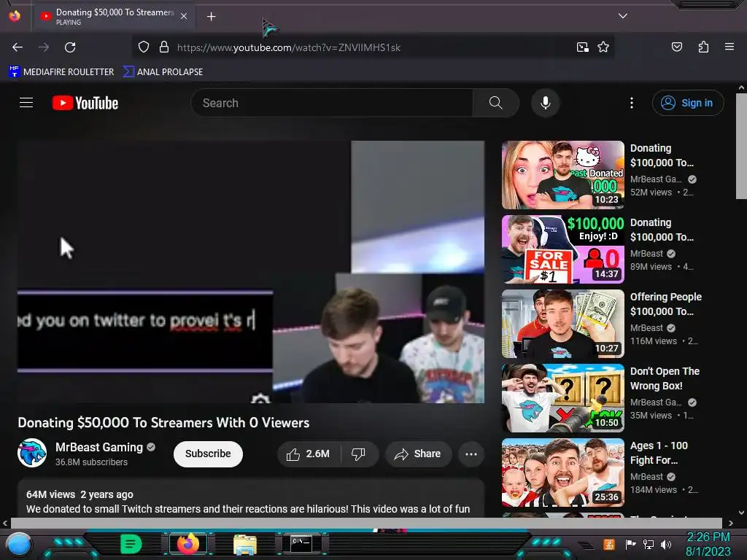Open the Start orb on taskbar

coord(19,543)
